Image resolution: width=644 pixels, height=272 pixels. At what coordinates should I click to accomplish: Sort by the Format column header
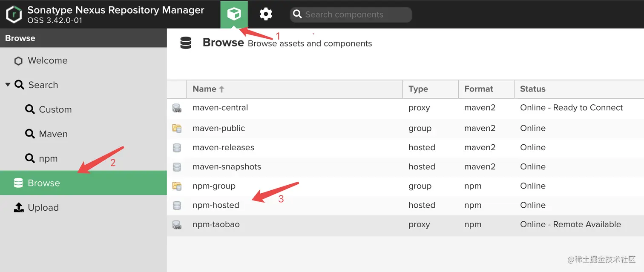tap(486, 89)
